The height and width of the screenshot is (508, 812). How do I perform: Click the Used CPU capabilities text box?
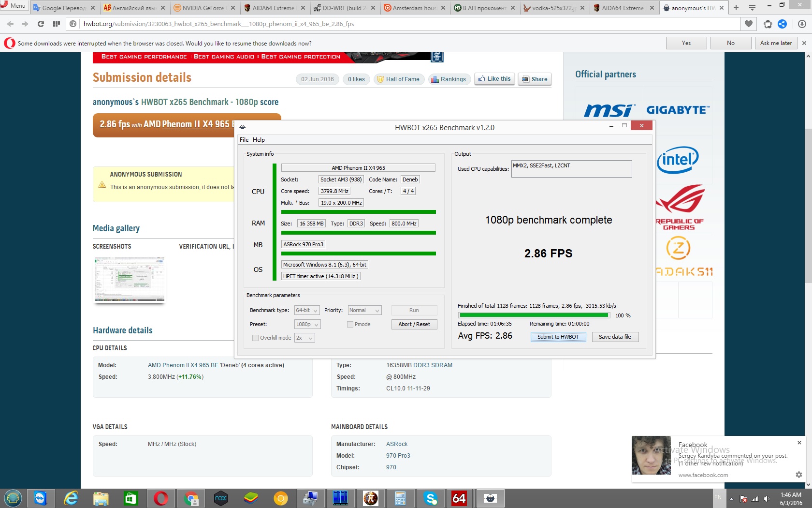click(x=571, y=169)
